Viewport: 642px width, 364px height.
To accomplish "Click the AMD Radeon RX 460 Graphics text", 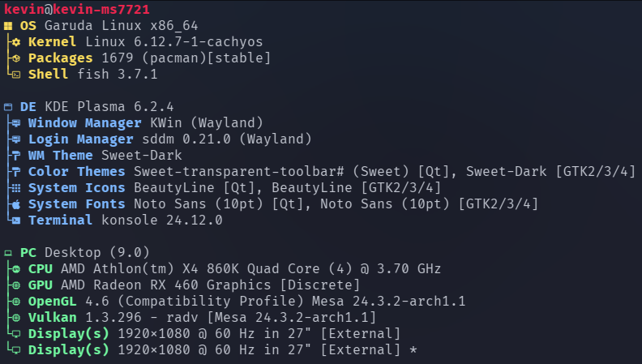I will (x=166, y=285).
